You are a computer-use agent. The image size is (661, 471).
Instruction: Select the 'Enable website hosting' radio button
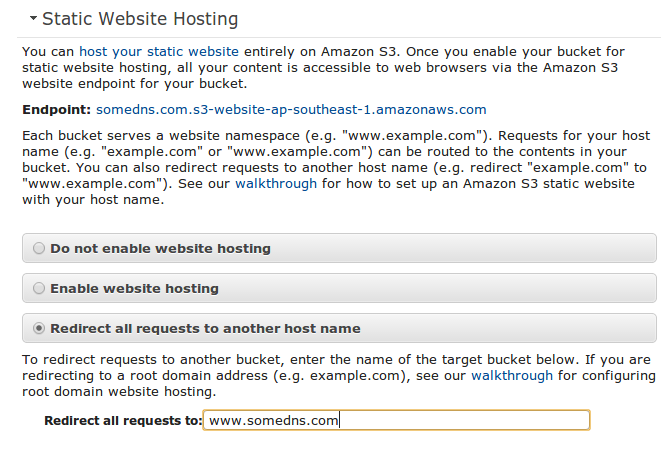[x=39, y=288]
